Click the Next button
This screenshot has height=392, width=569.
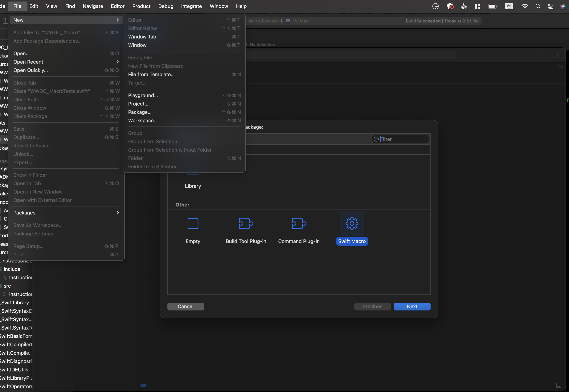pos(412,306)
